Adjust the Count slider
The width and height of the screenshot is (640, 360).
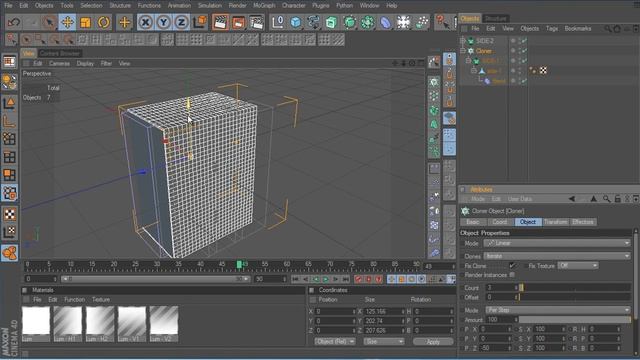pos(575,287)
